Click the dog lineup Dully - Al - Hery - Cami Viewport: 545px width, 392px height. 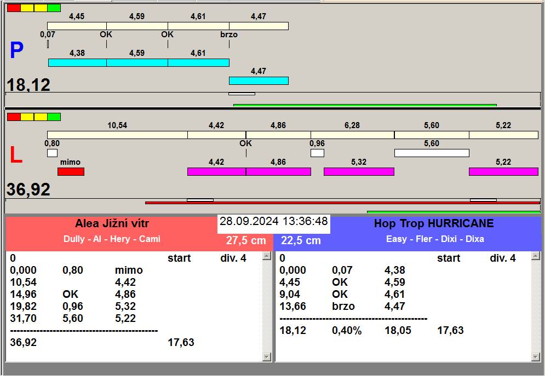[112, 239]
